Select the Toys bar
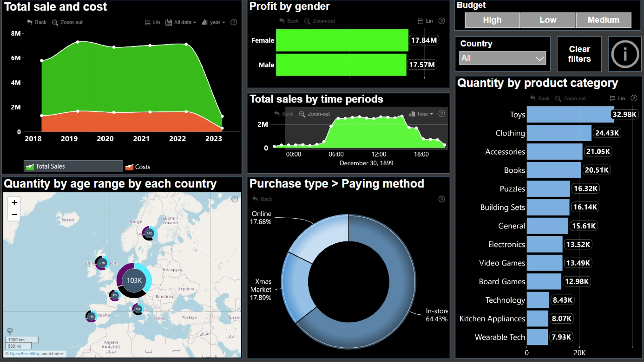 pyautogui.click(x=570, y=115)
